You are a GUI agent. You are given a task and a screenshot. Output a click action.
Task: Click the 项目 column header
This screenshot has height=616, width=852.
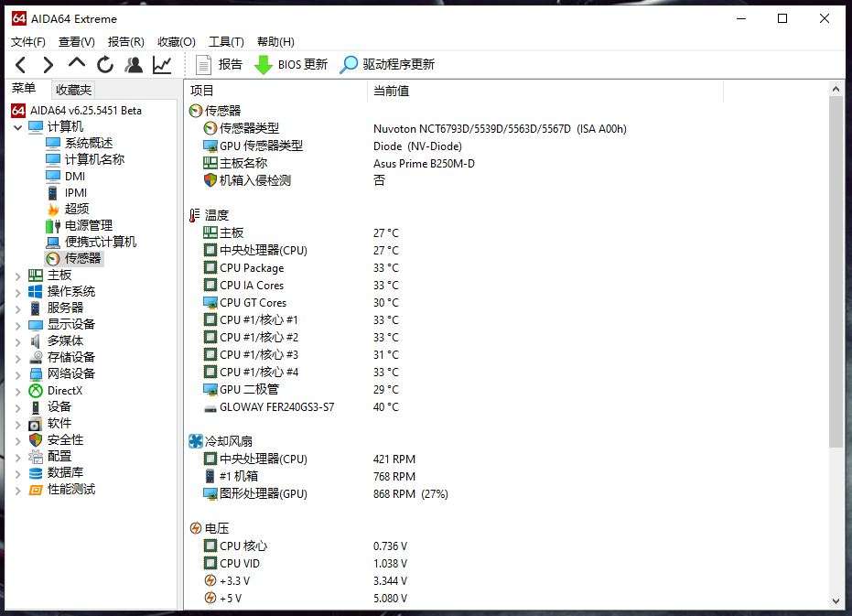(x=276, y=91)
